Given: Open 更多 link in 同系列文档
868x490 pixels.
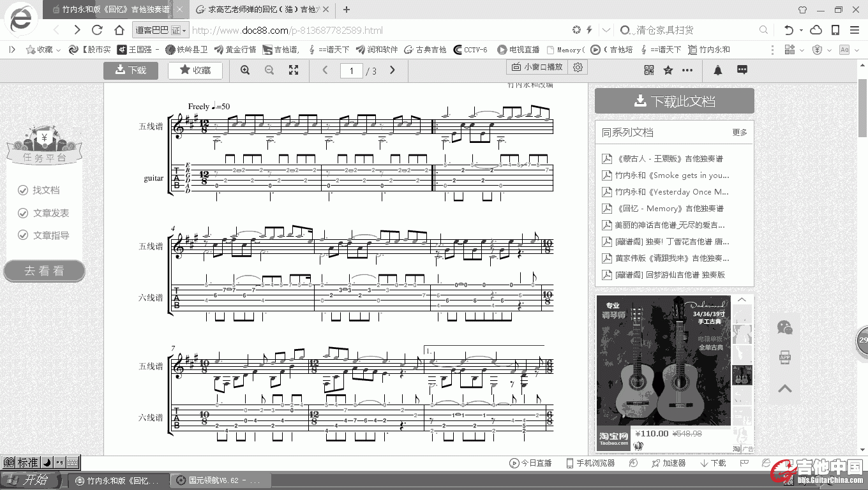Looking at the screenshot, I should [740, 133].
